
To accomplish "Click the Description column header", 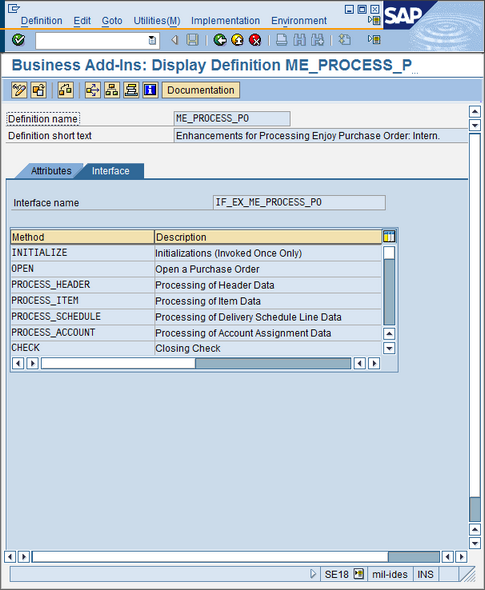I will tap(268, 237).
